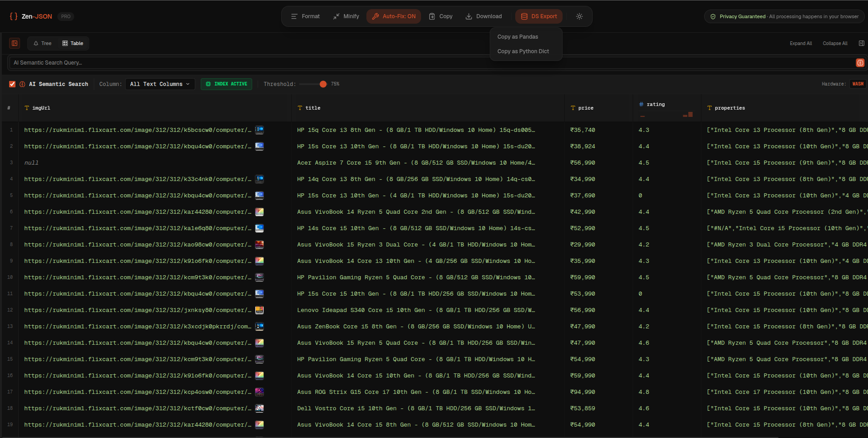The height and width of the screenshot is (438, 868).
Task: Open thumbnail for row 6 image URL
Action: point(259,212)
